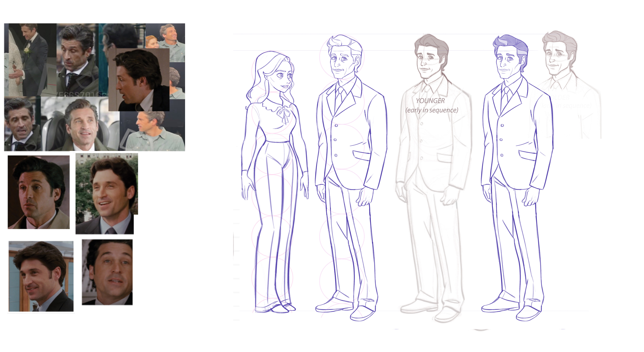Click the YOUNGER text label

coord(430,101)
